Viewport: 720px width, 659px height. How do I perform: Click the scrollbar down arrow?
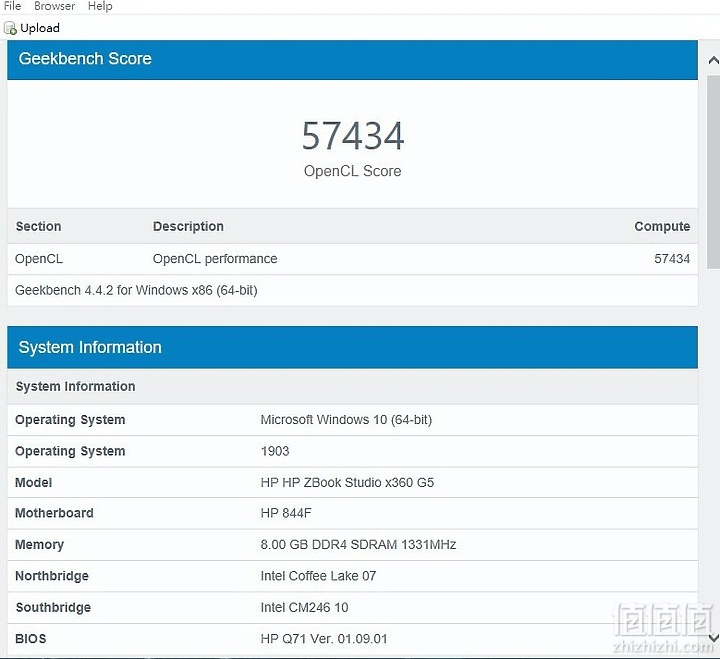coord(713,637)
